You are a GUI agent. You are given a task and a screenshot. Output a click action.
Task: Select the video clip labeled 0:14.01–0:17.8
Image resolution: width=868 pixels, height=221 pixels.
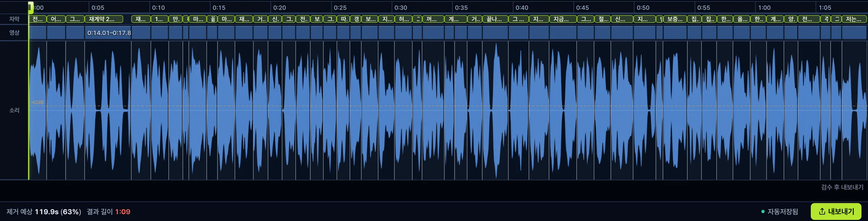(108, 33)
